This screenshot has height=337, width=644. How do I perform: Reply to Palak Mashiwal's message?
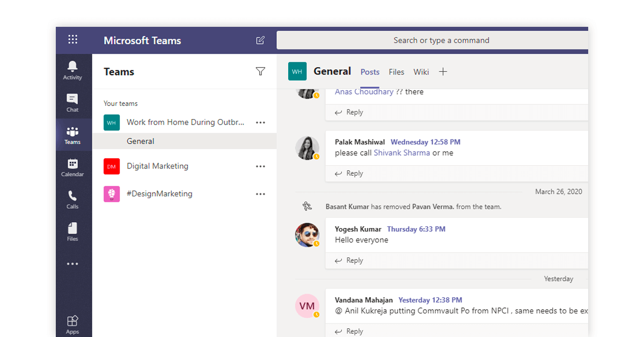click(349, 173)
